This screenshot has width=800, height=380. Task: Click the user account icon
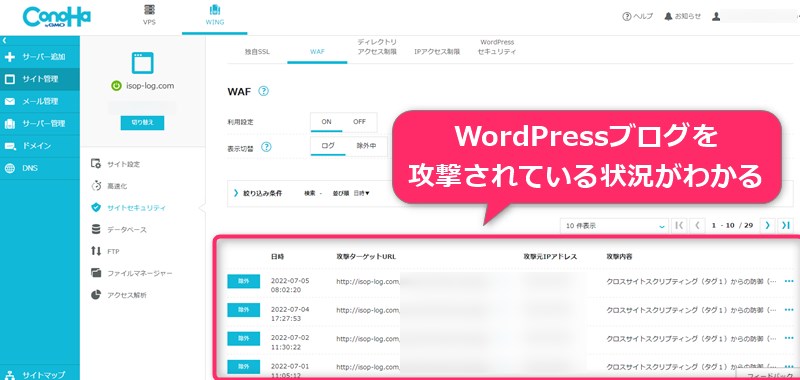716,16
